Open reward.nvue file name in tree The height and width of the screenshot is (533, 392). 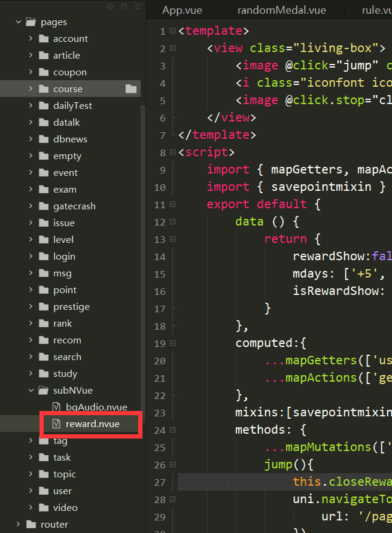pos(93,424)
